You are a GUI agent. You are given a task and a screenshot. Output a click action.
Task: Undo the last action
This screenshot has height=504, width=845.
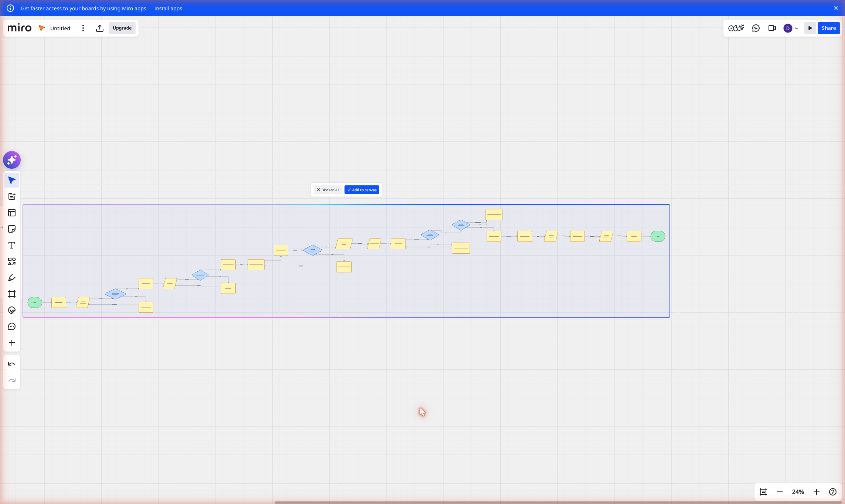click(x=12, y=364)
